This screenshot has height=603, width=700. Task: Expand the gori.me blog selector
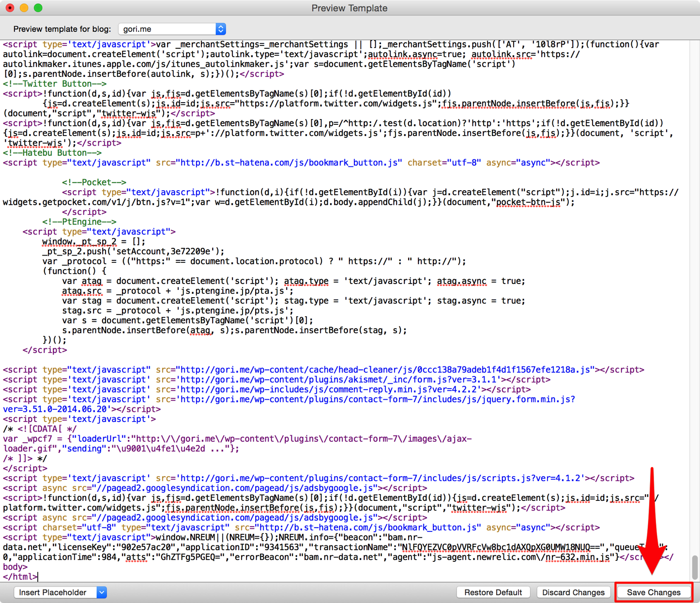pyautogui.click(x=172, y=29)
